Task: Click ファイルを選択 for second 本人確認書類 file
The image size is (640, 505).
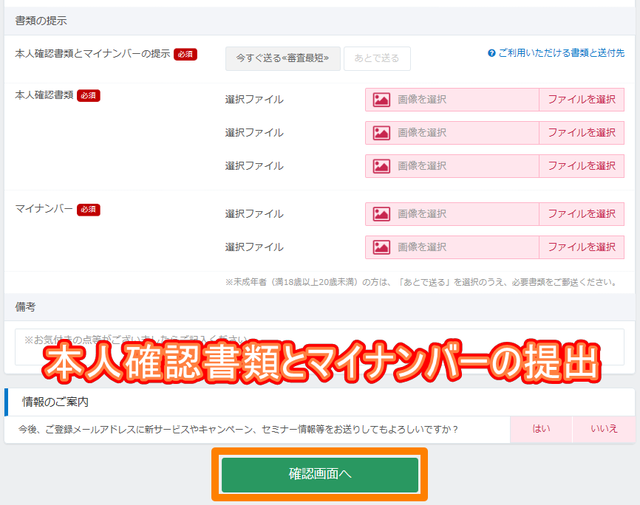Action: coord(582,133)
